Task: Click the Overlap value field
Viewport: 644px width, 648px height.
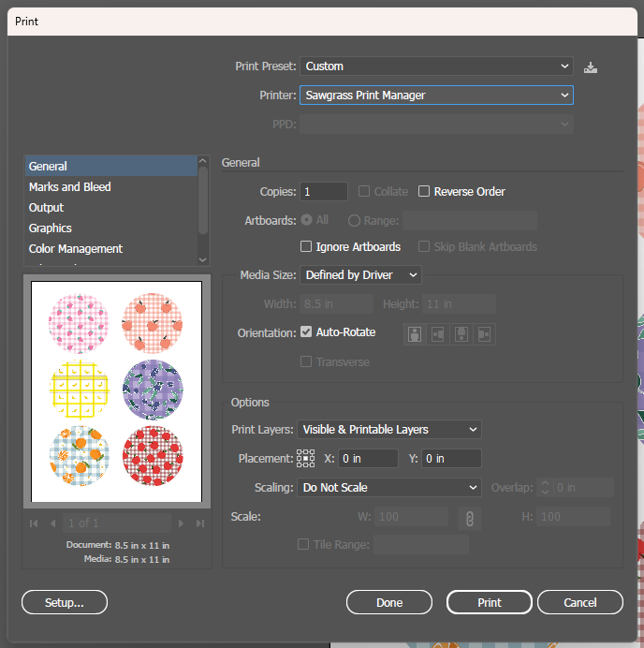Action: (583, 487)
